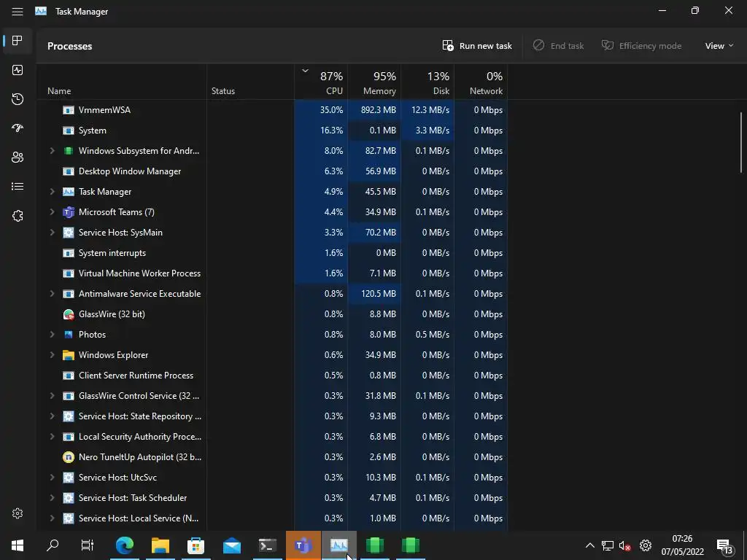747x560 pixels.
Task: Click the Efficiency mode button
Action: click(x=641, y=46)
